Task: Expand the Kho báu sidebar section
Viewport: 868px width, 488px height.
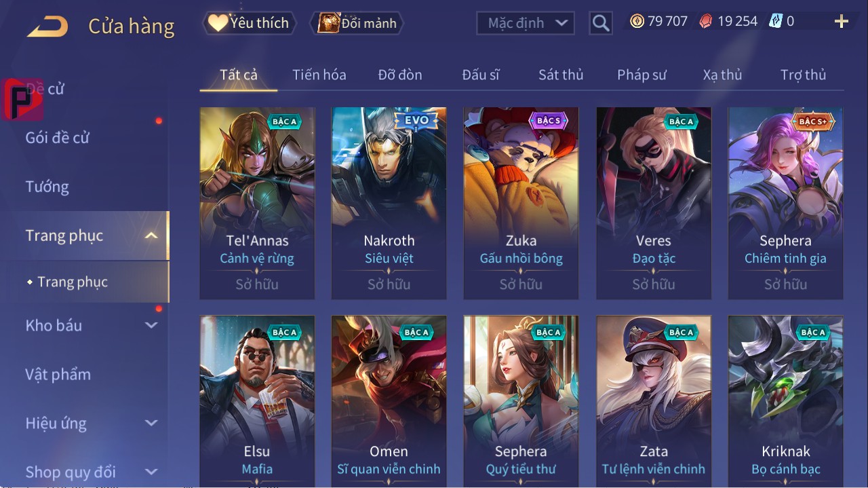Action: (151, 325)
